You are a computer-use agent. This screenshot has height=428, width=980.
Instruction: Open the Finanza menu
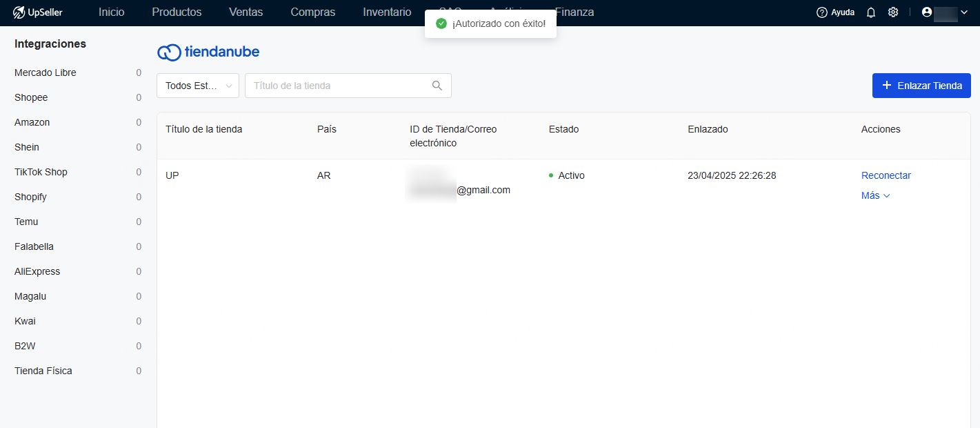click(x=574, y=12)
